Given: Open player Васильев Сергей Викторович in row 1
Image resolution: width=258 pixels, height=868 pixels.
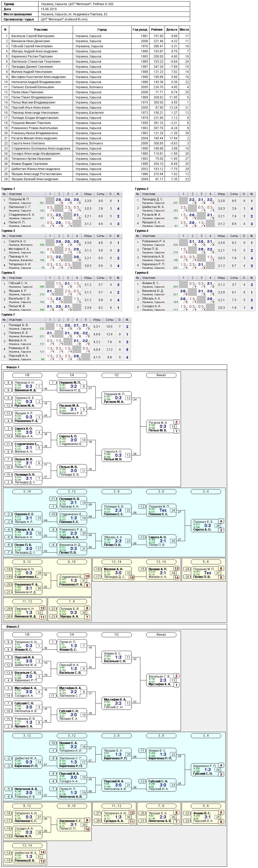Looking at the screenshot, I should tap(33, 36).
